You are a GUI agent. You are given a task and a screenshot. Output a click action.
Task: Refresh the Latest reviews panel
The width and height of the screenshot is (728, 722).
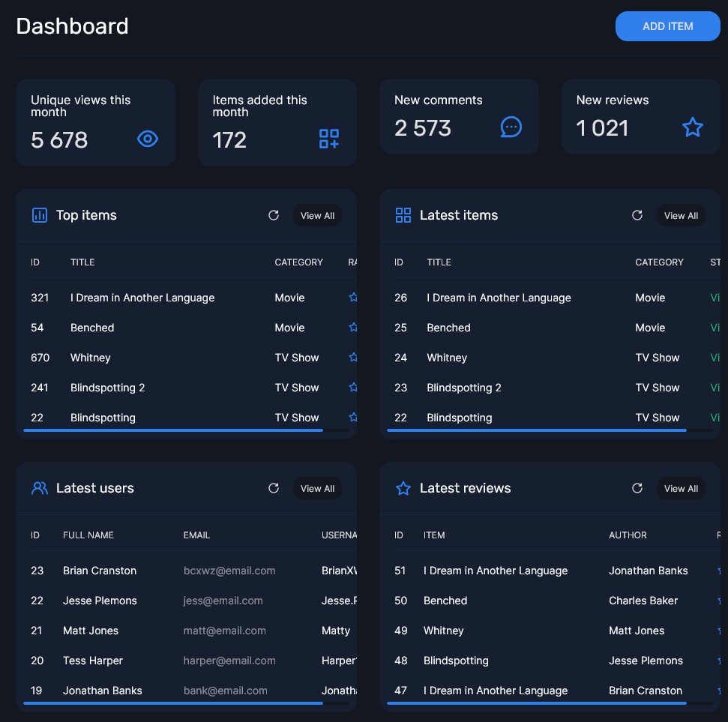637,488
